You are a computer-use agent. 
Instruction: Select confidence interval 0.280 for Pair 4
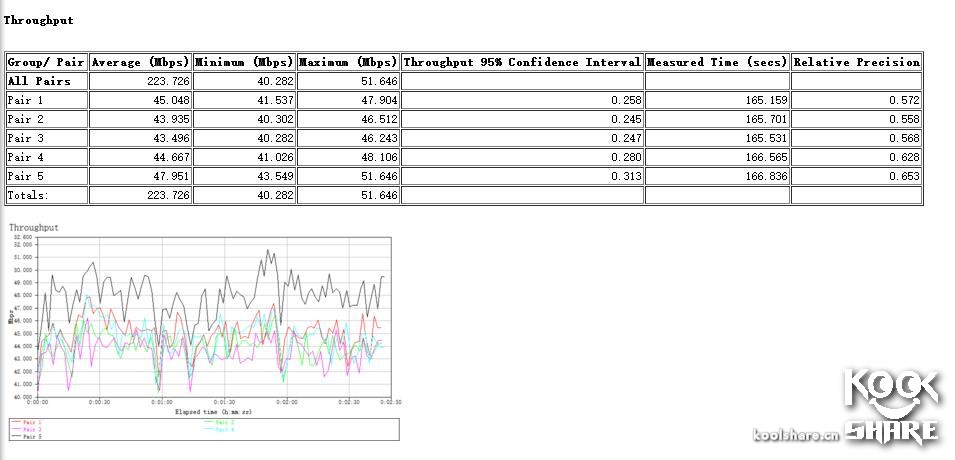click(x=627, y=157)
